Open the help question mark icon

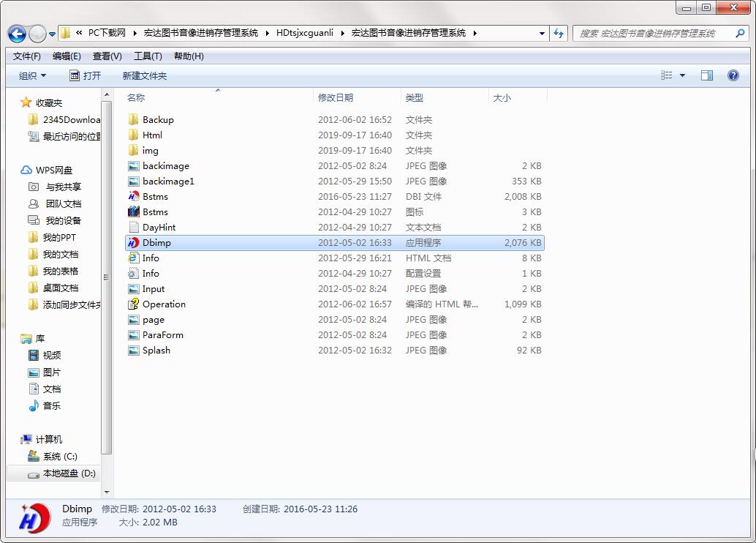[x=733, y=75]
